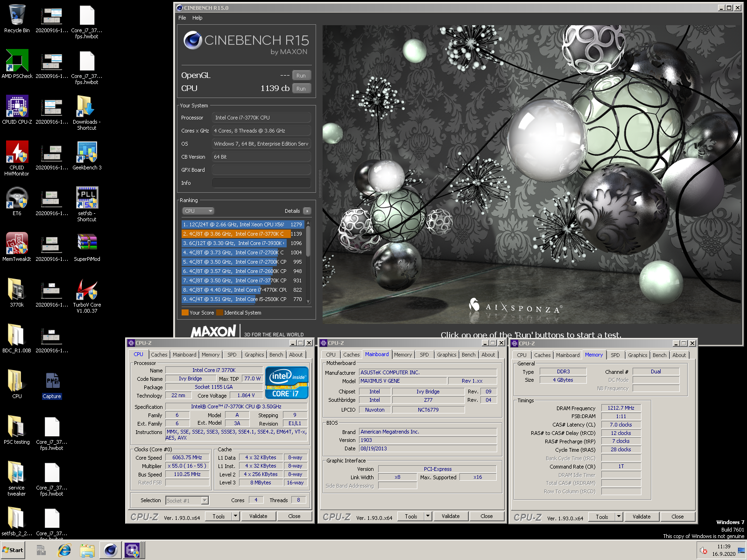Select ranking entry Intel Xeon X56 1279
Viewport: 747px width, 560px height.
[242, 224]
